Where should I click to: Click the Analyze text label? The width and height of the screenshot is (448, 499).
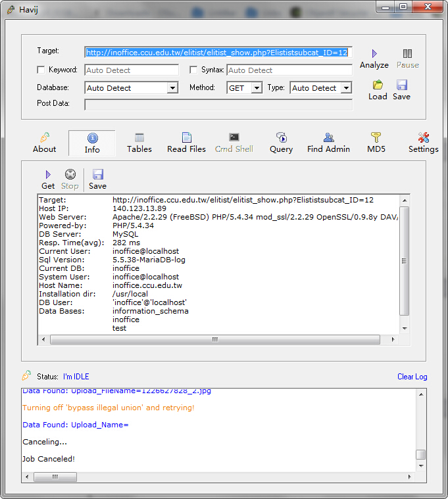click(x=374, y=65)
